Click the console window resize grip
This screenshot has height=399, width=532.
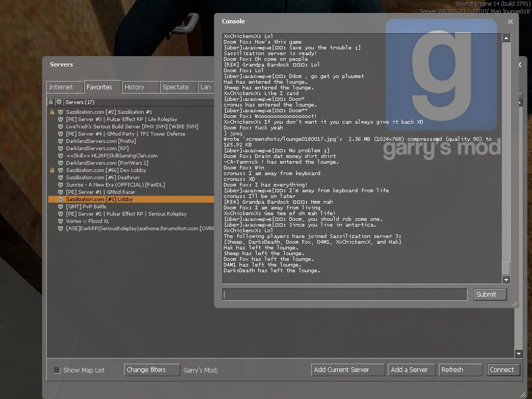[514, 303]
